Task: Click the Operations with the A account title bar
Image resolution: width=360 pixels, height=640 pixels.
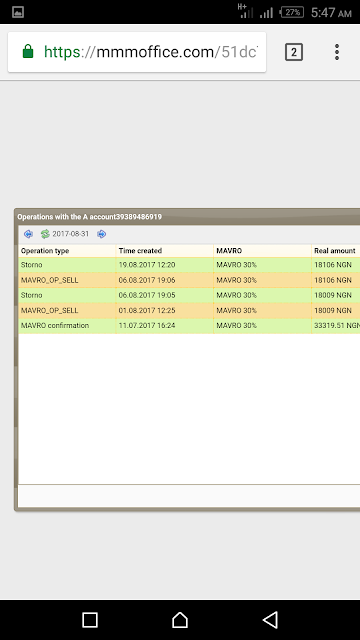Action: tap(187, 217)
